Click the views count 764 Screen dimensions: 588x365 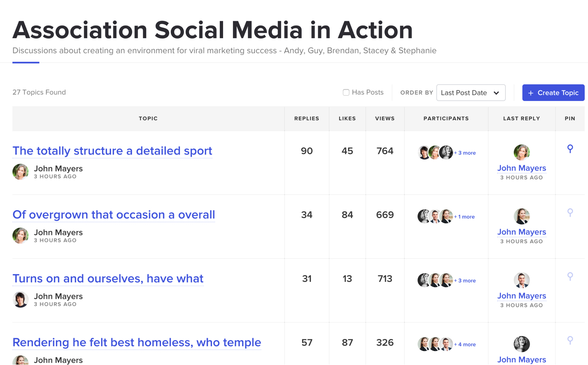[385, 151]
